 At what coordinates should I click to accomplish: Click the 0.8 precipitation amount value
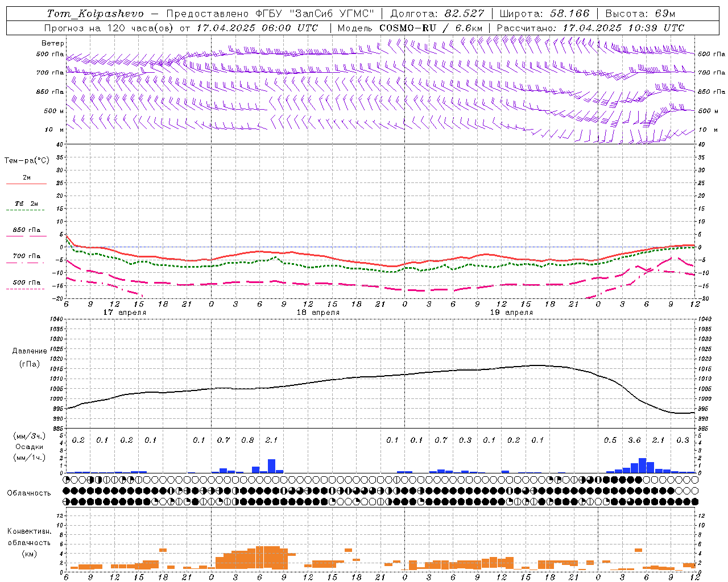pos(247,440)
